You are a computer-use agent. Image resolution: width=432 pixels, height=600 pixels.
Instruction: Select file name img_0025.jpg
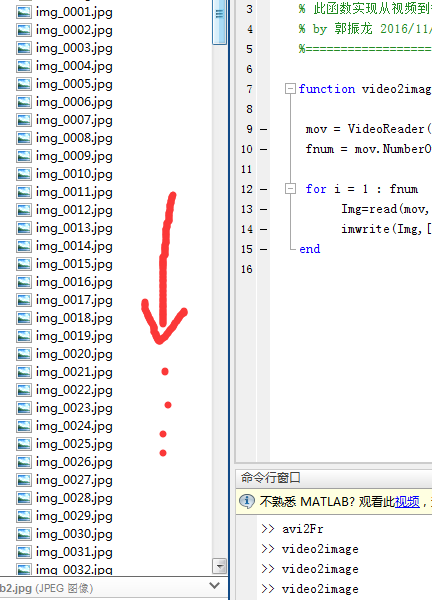[x=74, y=444]
